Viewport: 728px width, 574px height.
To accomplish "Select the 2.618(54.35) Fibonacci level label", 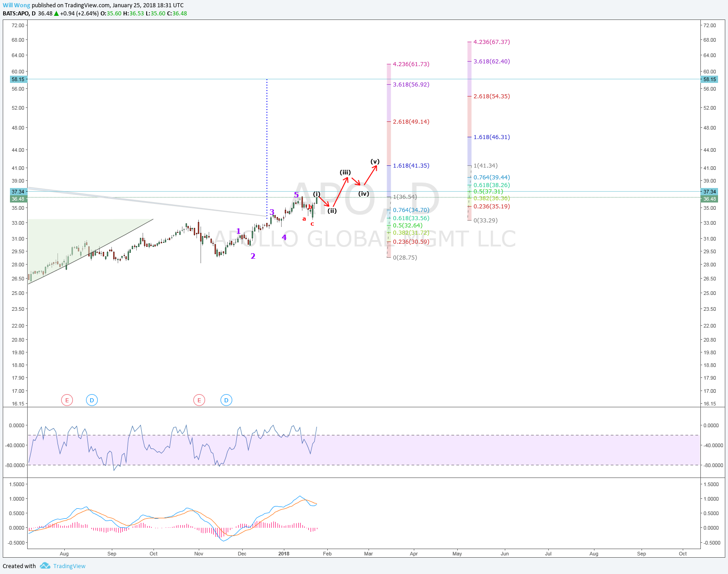I will click(x=492, y=96).
